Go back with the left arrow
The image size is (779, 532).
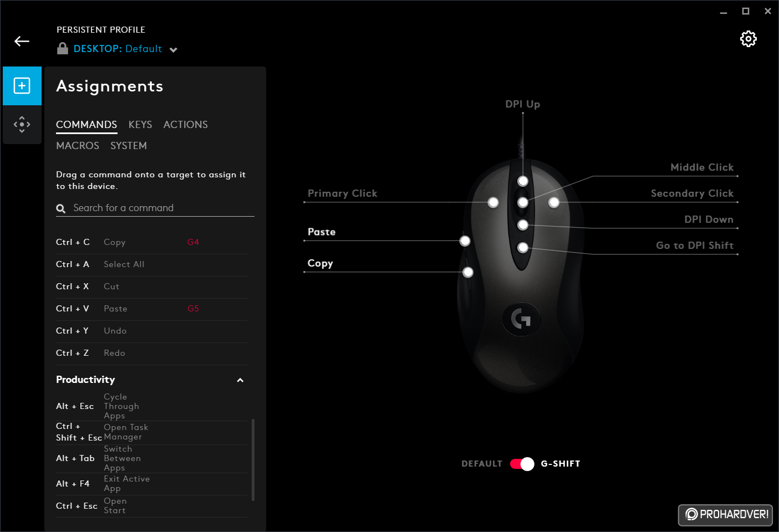pos(22,41)
